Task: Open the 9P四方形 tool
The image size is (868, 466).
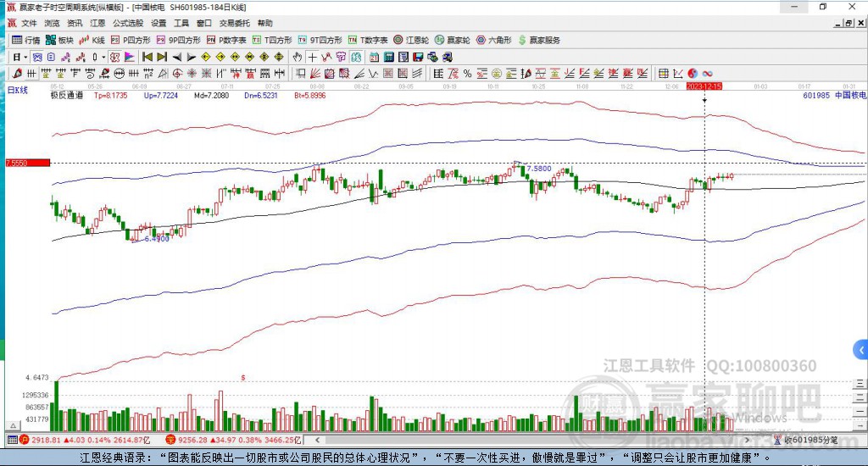Action: 178,40
